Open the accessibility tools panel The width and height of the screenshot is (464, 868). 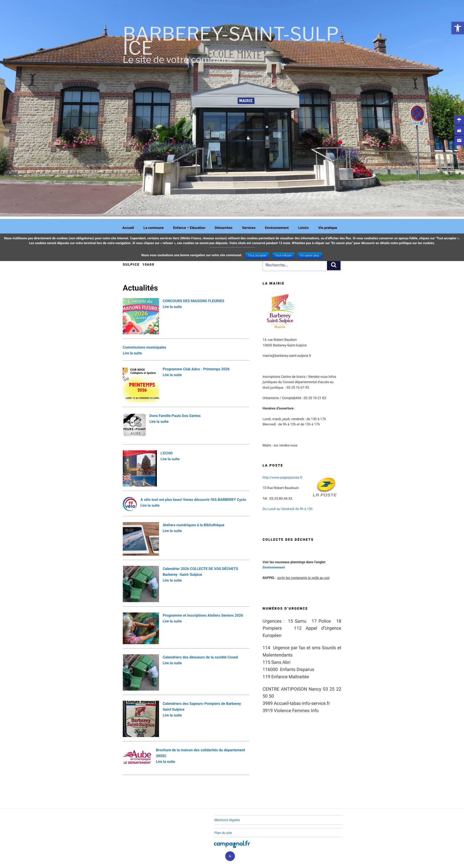tap(457, 28)
